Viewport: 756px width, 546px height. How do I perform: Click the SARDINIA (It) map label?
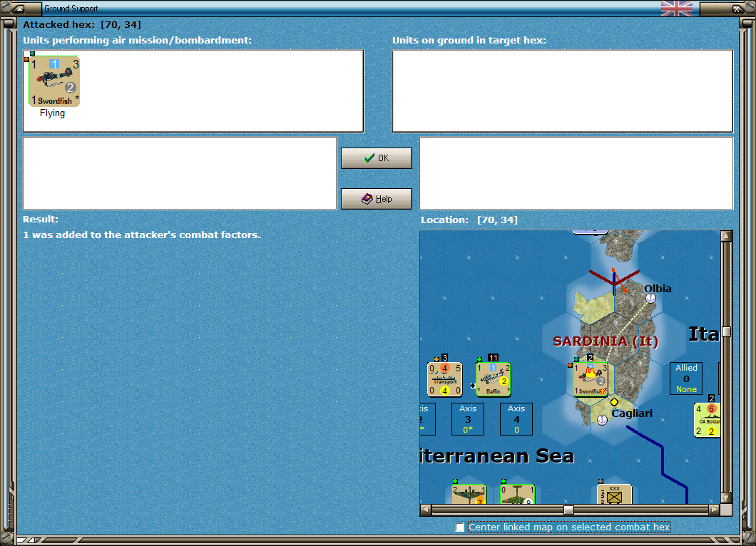[x=605, y=341]
